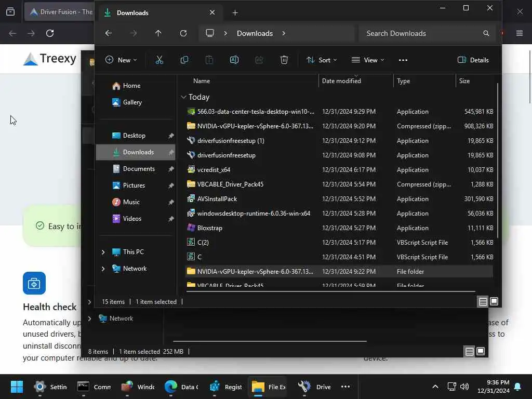The width and height of the screenshot is (532, 399).
Task: Click the notification bell icon
Action: pyautogui.click(x=518, y=387)
